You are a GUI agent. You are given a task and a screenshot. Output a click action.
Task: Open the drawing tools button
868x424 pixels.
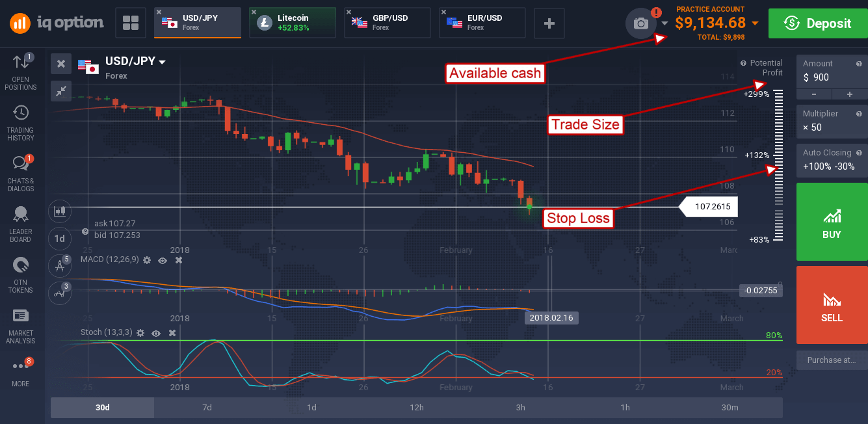tap(59, 265)
